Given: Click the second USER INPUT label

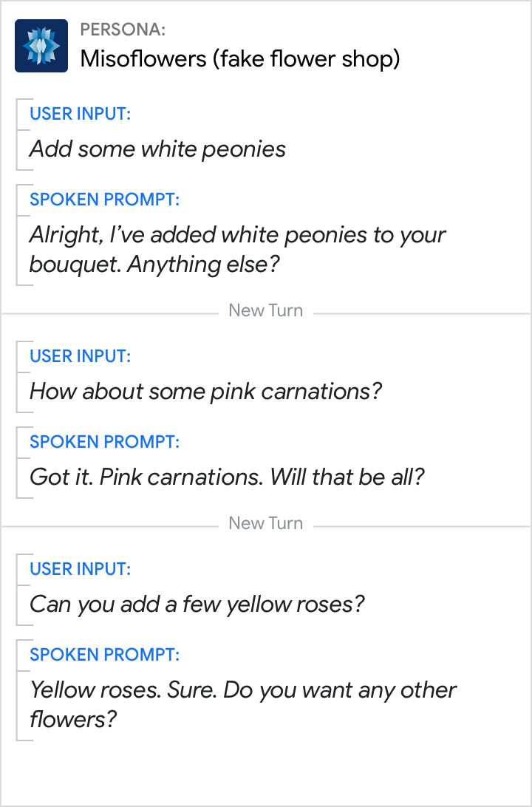Looking at the screenshot, I should (x=80, y=356).
